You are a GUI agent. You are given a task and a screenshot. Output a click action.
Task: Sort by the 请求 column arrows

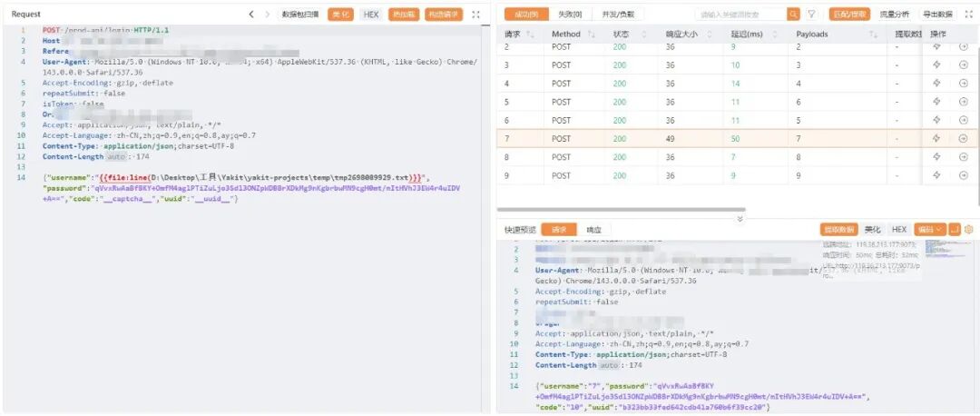click(531, 34)
